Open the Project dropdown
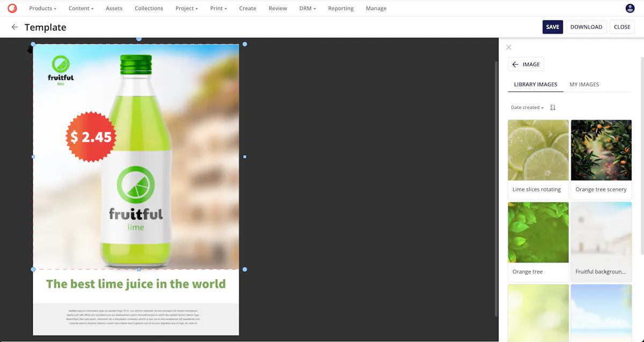644x342 pixels. pyautogui.click(x=187, y=9)
